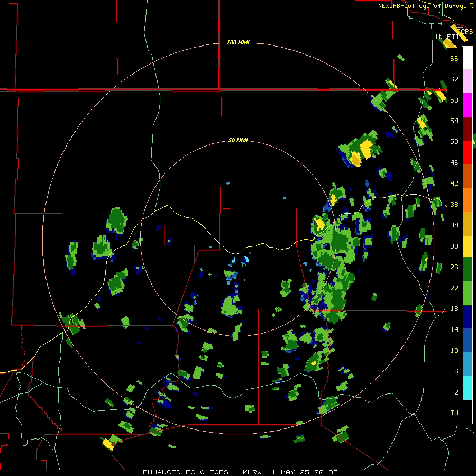Click the 54 value on the legend
Image resolution: width=476 pixels, height=476 pixels.
coord(454,121)
